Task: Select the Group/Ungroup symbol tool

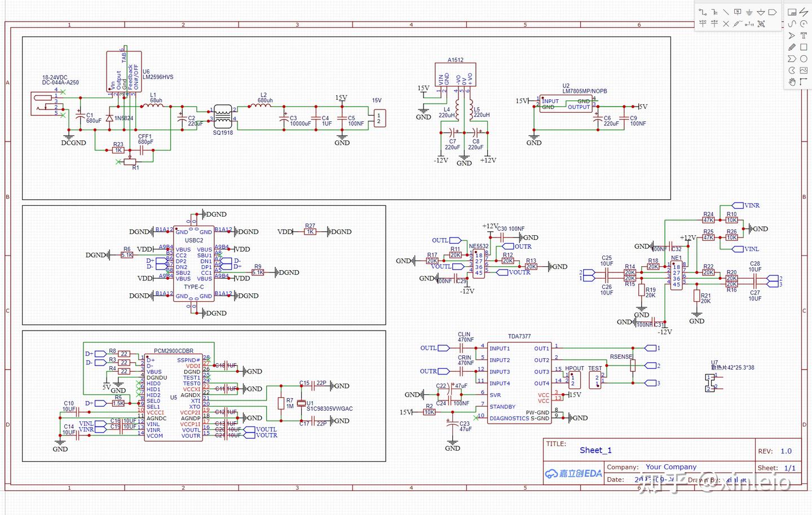Action: [761, 24]
